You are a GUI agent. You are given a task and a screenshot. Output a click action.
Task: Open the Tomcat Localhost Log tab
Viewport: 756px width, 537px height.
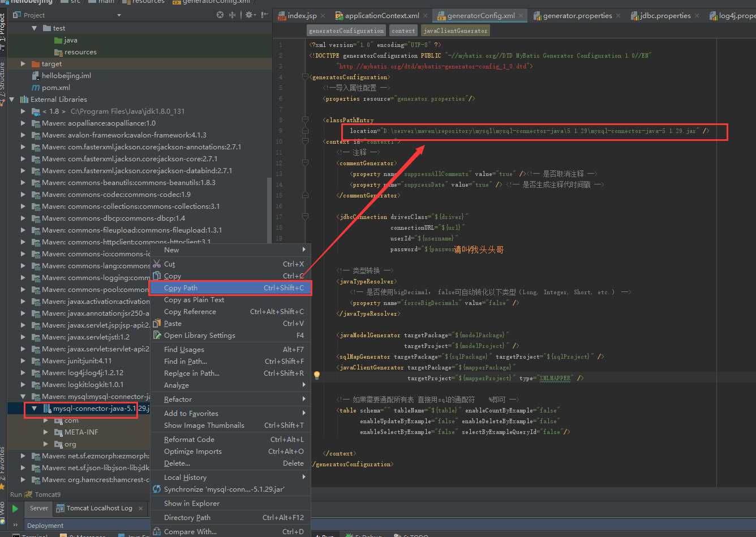[100, 508]
